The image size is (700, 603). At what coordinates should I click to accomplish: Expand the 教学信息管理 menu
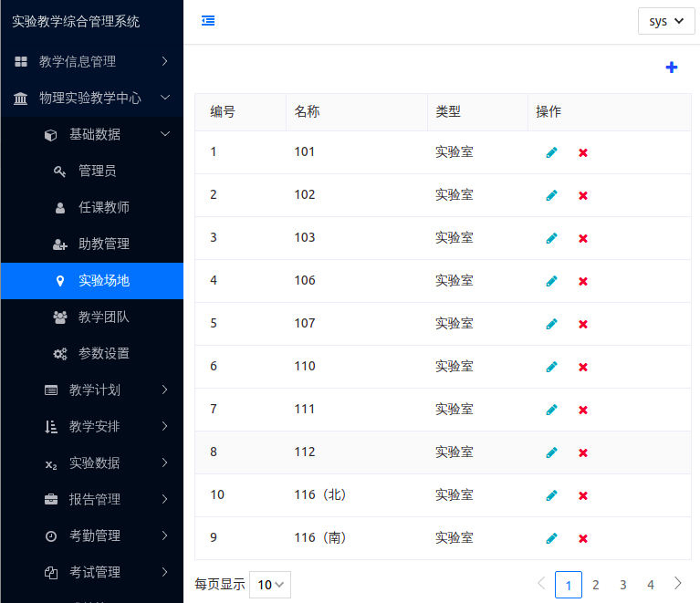point(91,61)
